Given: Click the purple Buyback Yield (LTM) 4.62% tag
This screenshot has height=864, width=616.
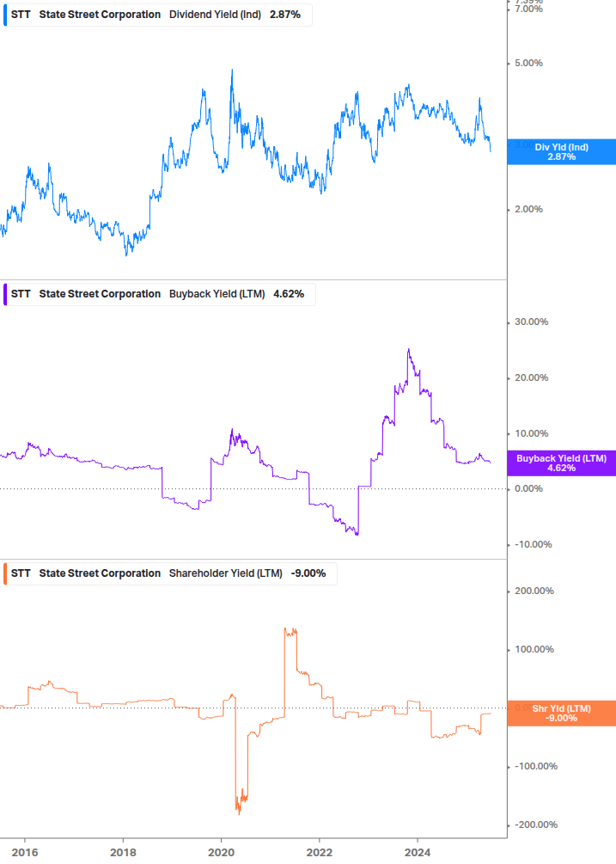Looking at the screenshot, I should tap(562, 463).
